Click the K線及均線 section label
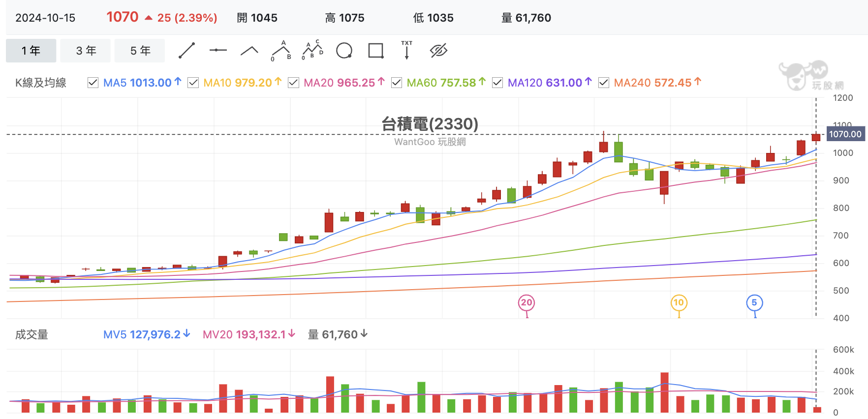 [41, 83]
